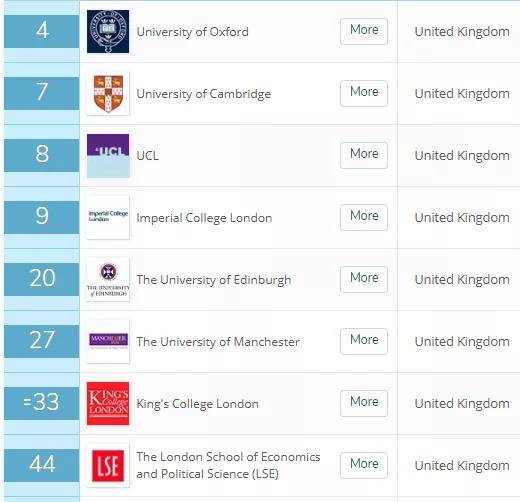This screenshot has width=520, height=502.
Task: Open More for Imperial College London
Action: (364, 217)
